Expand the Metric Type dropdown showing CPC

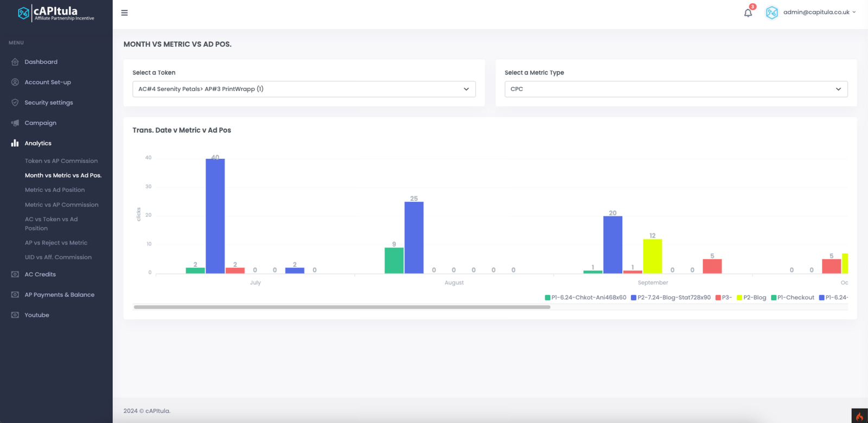coord(675,89)
